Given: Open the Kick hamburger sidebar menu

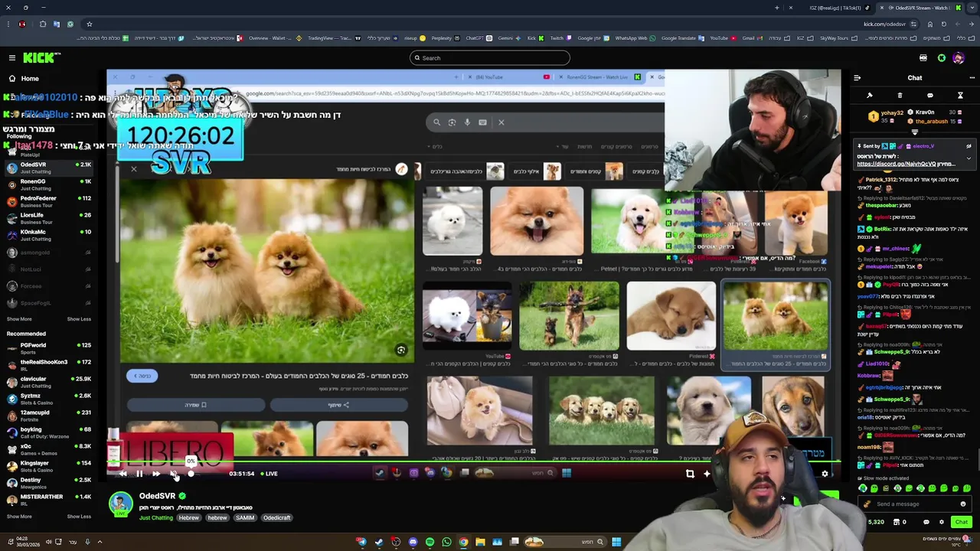Looking at the screenshot, I should [11, 57].
